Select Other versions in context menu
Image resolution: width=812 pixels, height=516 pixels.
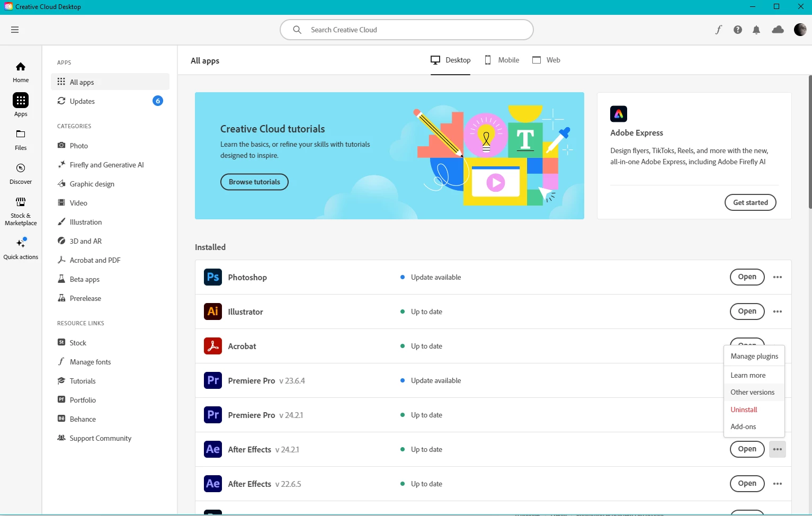tap(754, 393)
